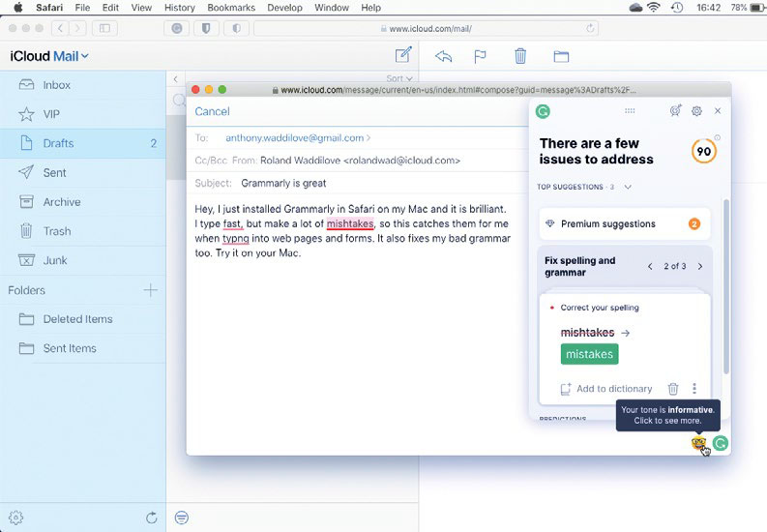The height and width of the screenshot is (532, 767).
Task: Go to previous spelling suggestion
Action: pos(650,267)
